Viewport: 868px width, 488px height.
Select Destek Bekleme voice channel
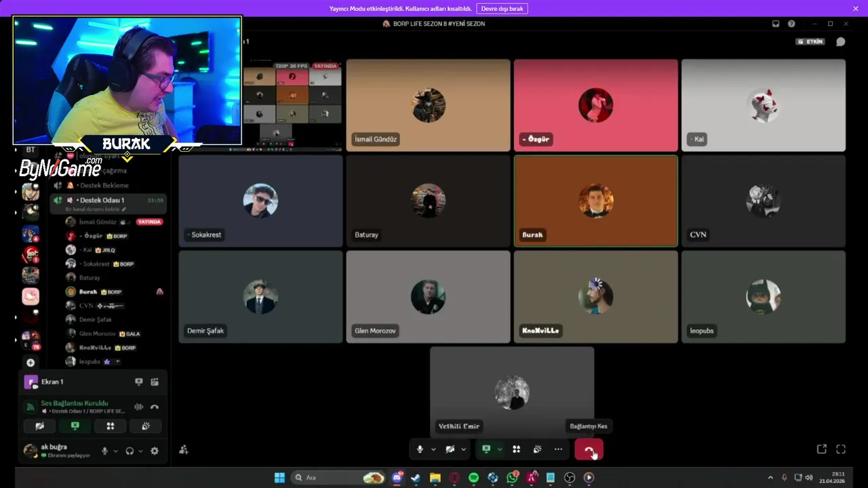point(108,185)
